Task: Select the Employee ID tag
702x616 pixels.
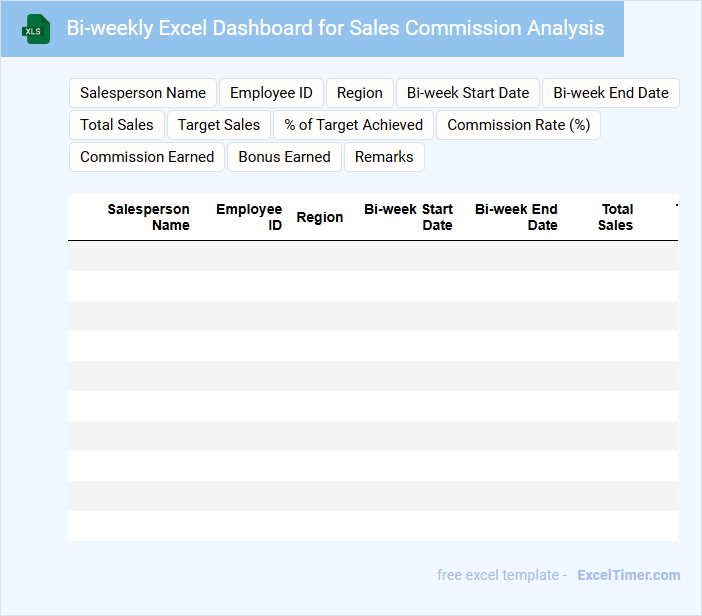Action: (x=271, y=93)
